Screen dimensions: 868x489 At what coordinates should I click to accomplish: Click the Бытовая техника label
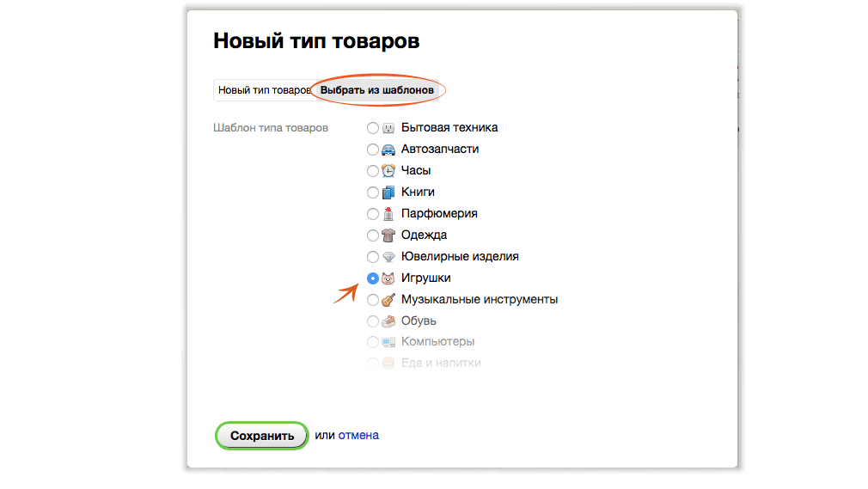coord(449,128)
